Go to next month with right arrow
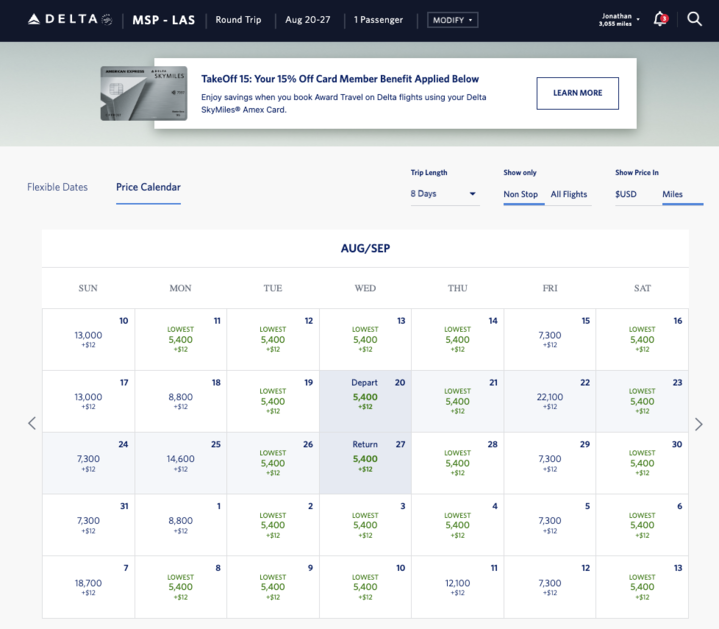Viewport: 719px width, 629px height. [698, 424]
